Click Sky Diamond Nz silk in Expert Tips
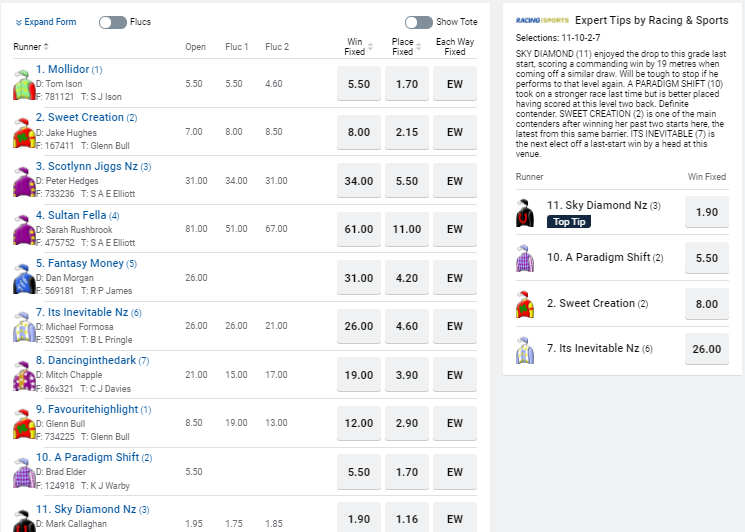 pos(525,213)
